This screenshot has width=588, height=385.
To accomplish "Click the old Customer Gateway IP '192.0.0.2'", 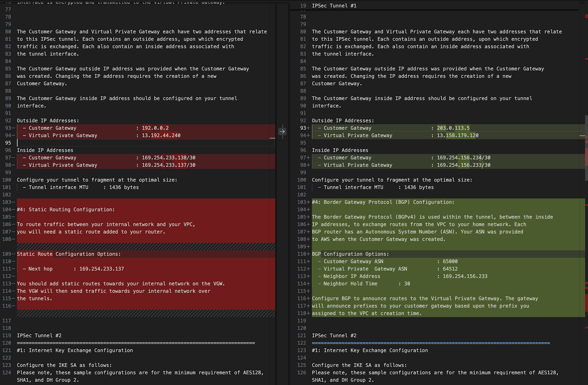I will point(156,128).
